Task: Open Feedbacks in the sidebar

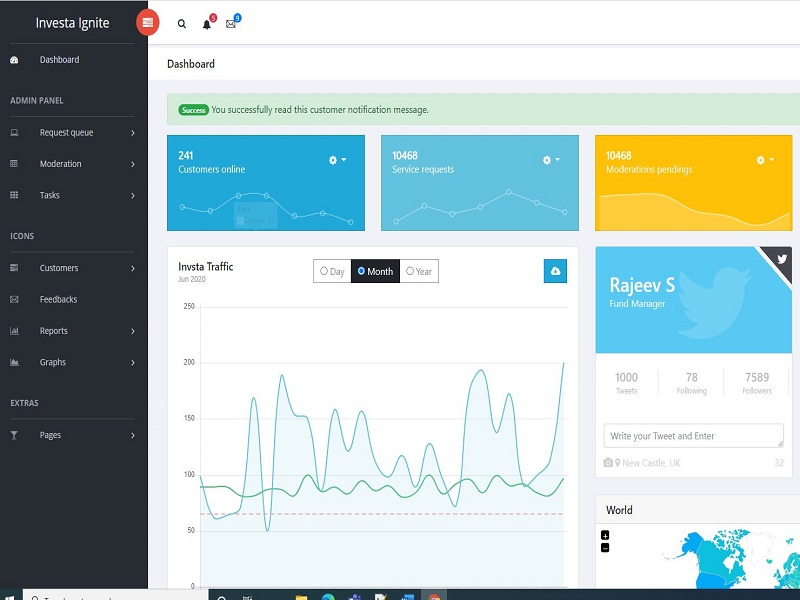Action: (58, 299)
